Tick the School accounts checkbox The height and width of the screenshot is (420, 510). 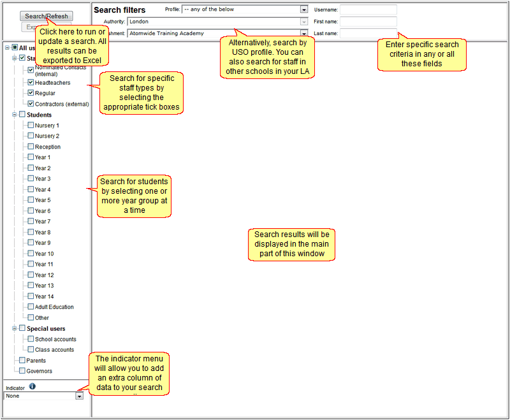[31, 338]
